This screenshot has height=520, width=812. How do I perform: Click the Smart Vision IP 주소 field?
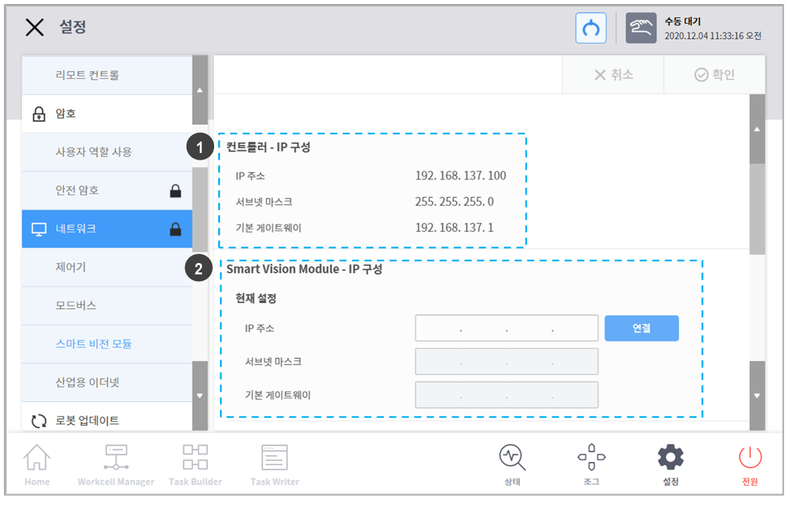506,329
